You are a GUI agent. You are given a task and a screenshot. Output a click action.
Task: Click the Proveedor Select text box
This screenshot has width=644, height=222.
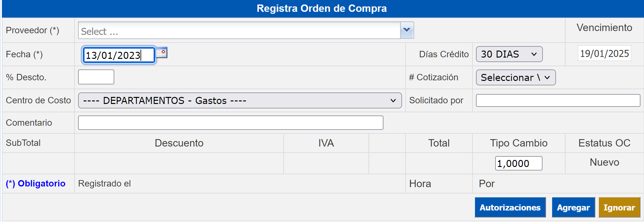tap(239, 30)
